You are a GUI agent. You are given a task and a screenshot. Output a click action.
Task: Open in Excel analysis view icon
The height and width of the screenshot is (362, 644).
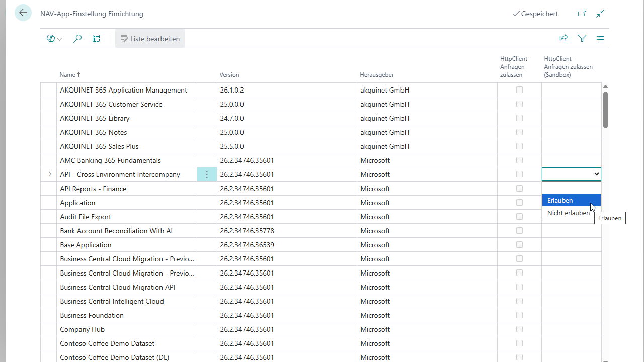[x=96, y=39]
